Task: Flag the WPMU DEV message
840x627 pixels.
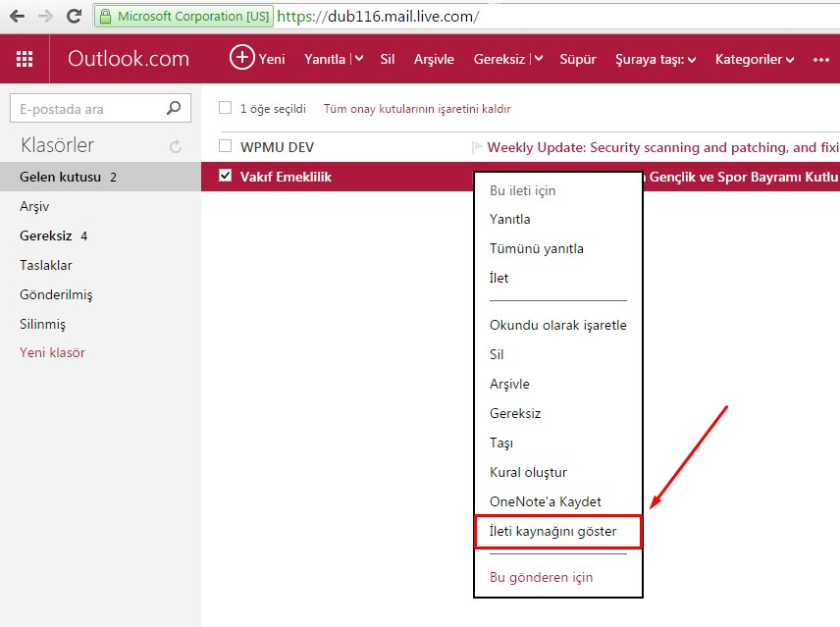Action: click(478, 147)
